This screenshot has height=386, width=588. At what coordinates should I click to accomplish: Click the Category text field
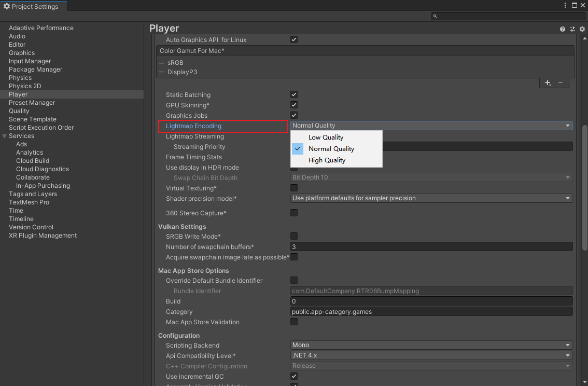tap(431, 312)
